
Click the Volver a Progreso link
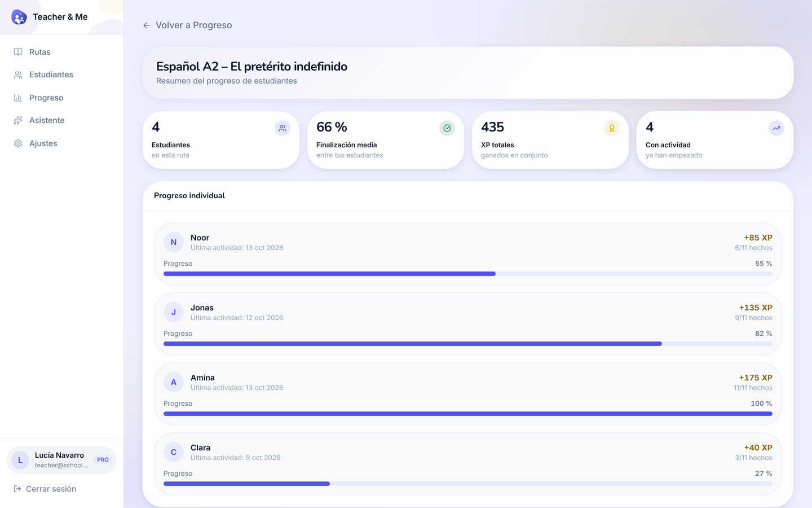click(187, 25)
